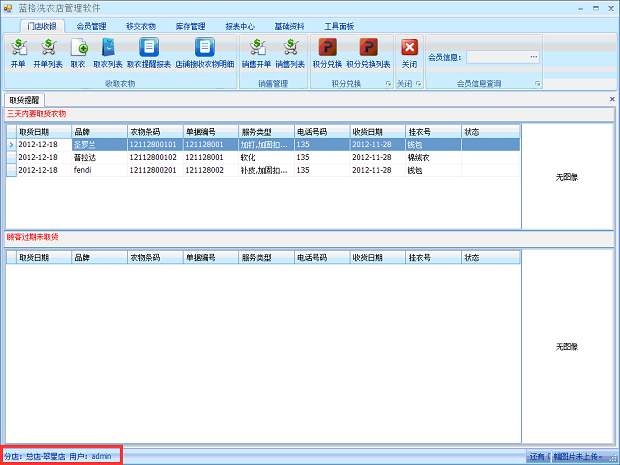Screen dimensions: 620x465
Task: Close the 取货提醒 panel with the X
Action: [612, 99]
